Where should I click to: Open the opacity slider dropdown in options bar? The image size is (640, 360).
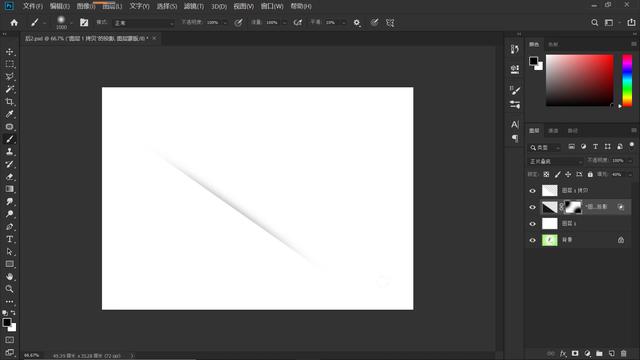click(x=225, y=23)
